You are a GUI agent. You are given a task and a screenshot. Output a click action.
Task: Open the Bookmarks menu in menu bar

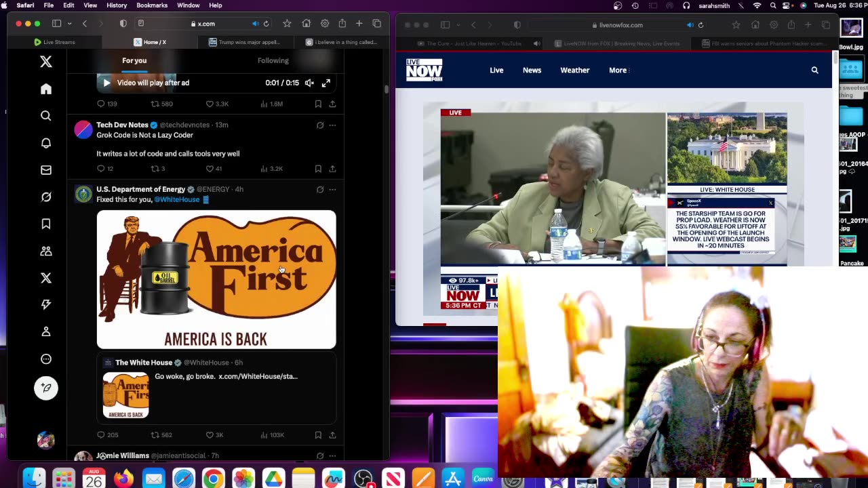152,5
